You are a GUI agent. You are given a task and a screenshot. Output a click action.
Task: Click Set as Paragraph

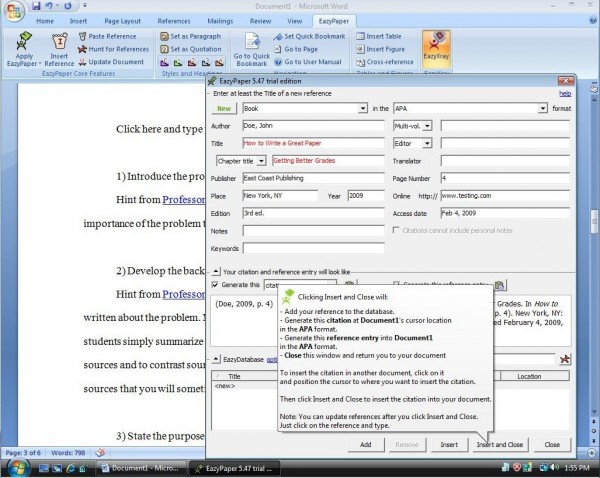click(191, 36)
